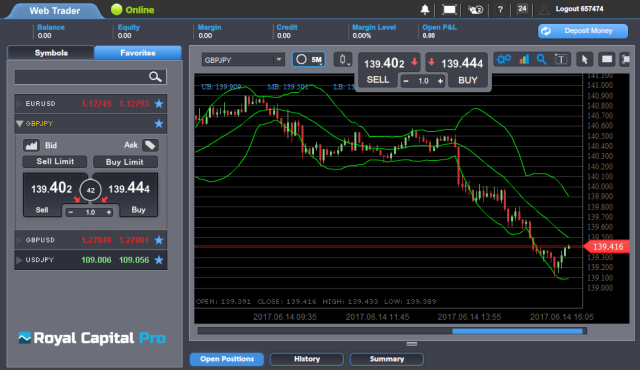
Task: Select the text annotation tool
Action: pyautogui.click(x=561, y=60)
